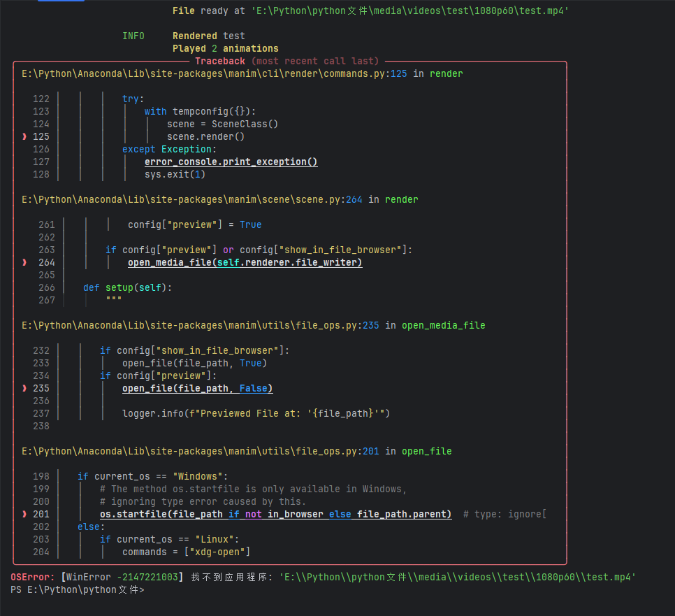This screenshot has height=616, width=675.
Task: Click 'error_console.print_exception()' underlined text
Action: click(231, 162)
